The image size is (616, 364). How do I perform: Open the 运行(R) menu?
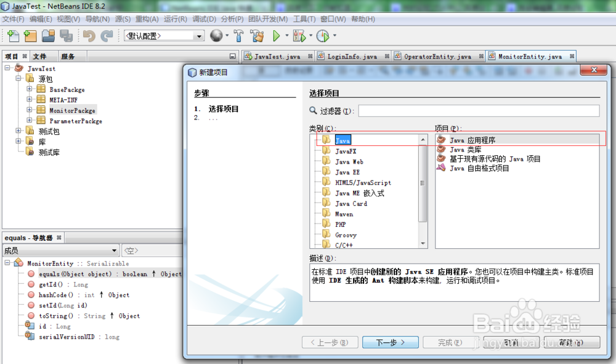click(175, 19)
